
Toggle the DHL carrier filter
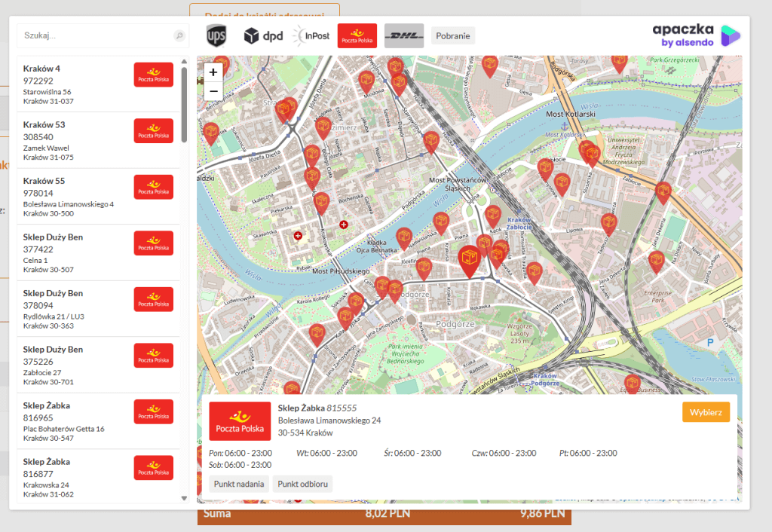(x=404, y=35)
